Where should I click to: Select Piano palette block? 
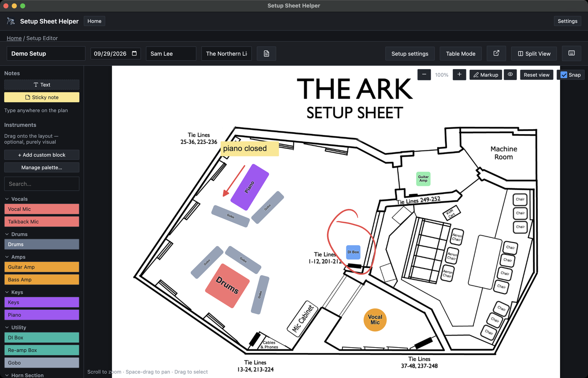click(42, 315)
